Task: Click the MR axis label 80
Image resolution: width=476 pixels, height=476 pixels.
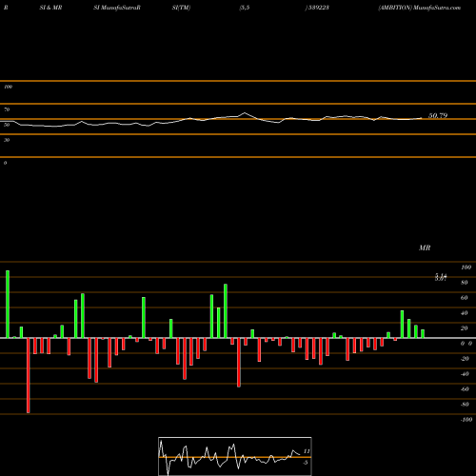Action: coord(465,283)
